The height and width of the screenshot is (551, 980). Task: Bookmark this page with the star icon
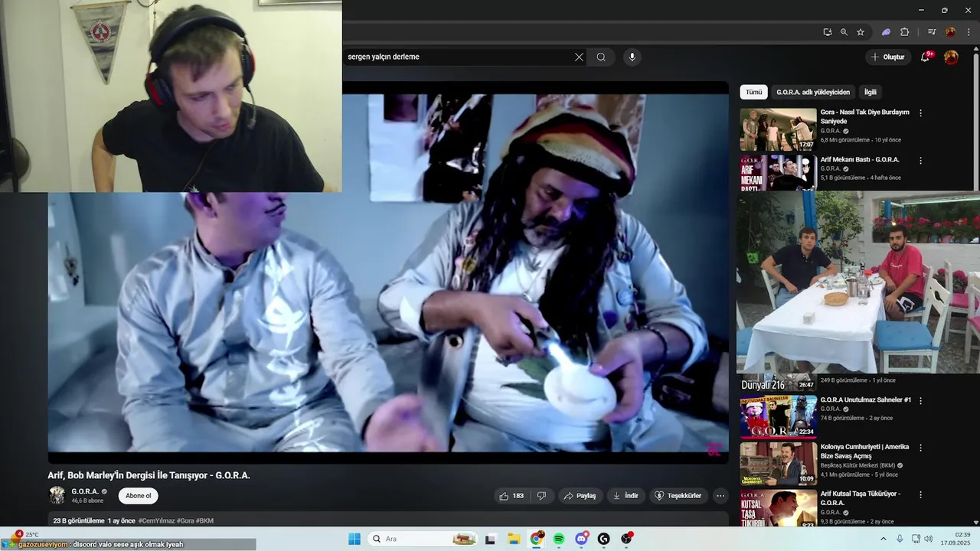(861, 32)
